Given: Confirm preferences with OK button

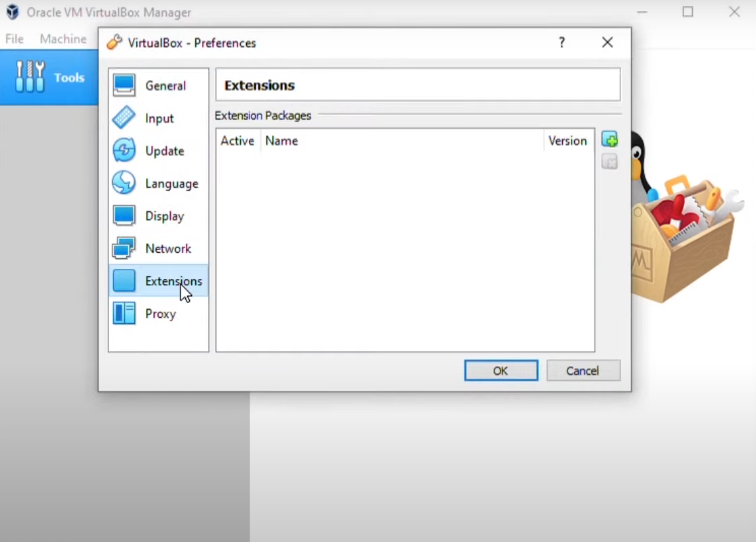Looking at the screenshot, I should tap(501, 371).
